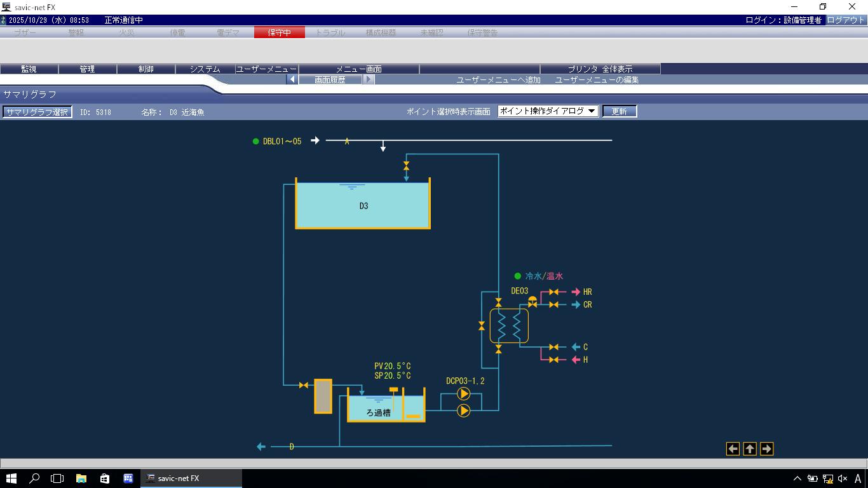Click the green DBL01~05 status indicator

coord(256,141)
